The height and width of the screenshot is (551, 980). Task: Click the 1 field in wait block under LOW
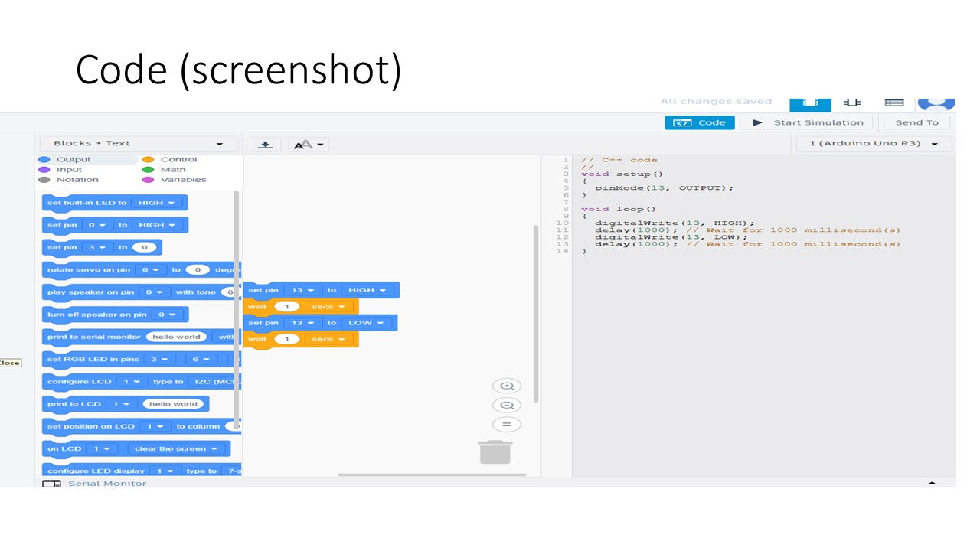coord(287,339)
